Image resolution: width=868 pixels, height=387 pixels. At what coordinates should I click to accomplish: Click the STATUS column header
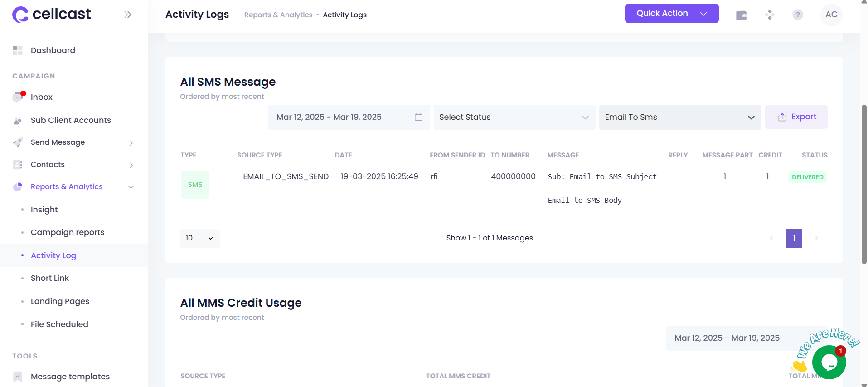(x=814, y=155)
